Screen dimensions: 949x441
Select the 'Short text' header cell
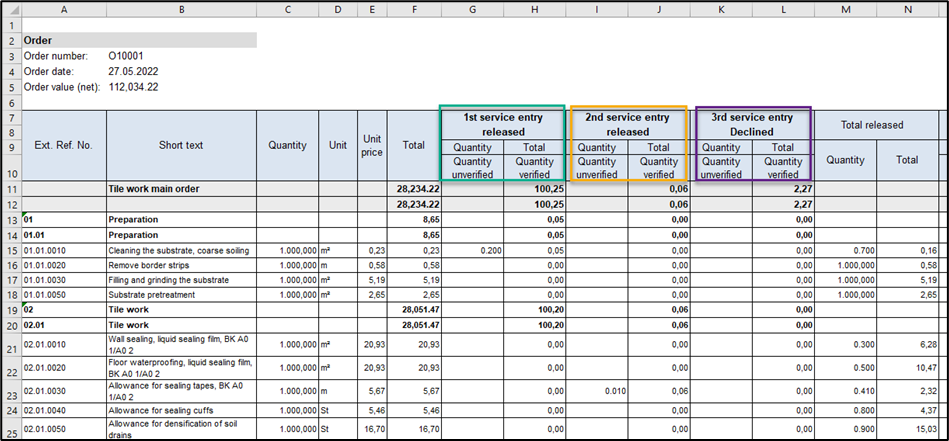(181, 145)
